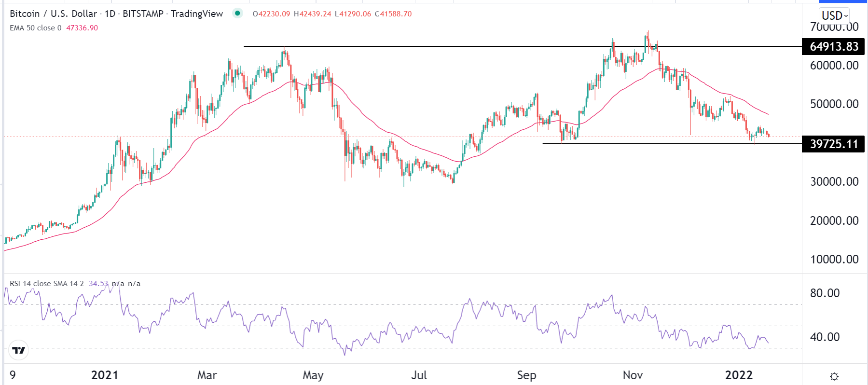Open the USD currency dropdown
Image resolution: width=868 pixels, height=385 pixels.
[834, 15]
